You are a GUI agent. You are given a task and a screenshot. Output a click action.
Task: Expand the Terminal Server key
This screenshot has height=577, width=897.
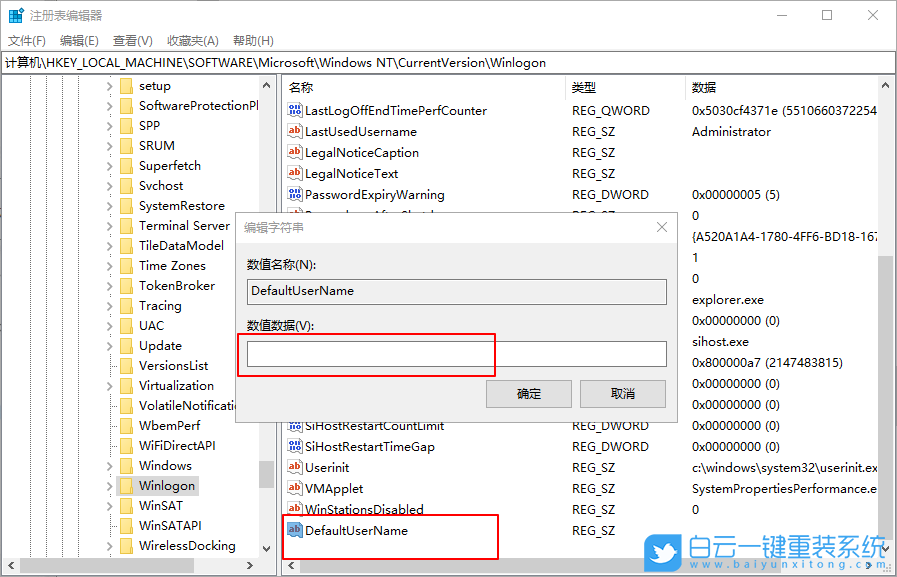click(110, 225)
